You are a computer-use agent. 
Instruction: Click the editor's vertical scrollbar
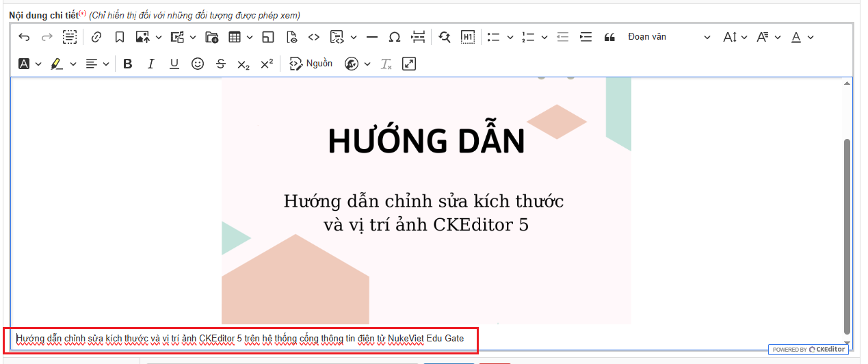point(847,233)
